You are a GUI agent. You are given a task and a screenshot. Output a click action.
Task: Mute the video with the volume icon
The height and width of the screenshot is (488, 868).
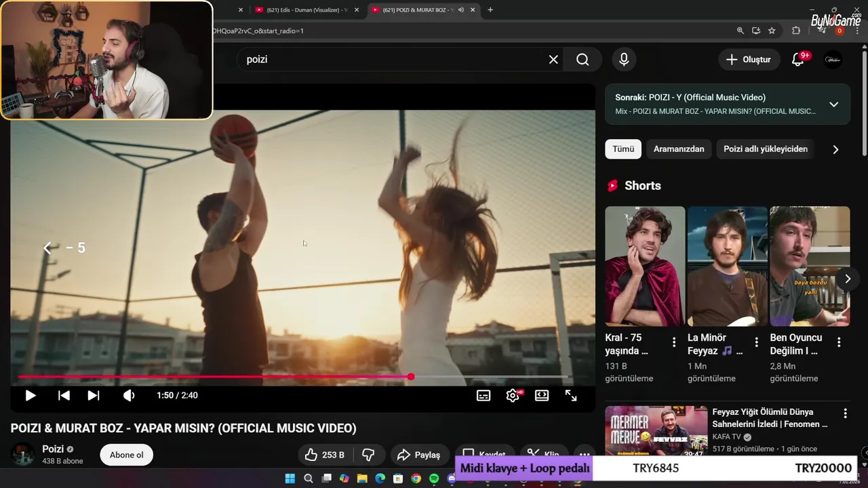coord(129,395)
